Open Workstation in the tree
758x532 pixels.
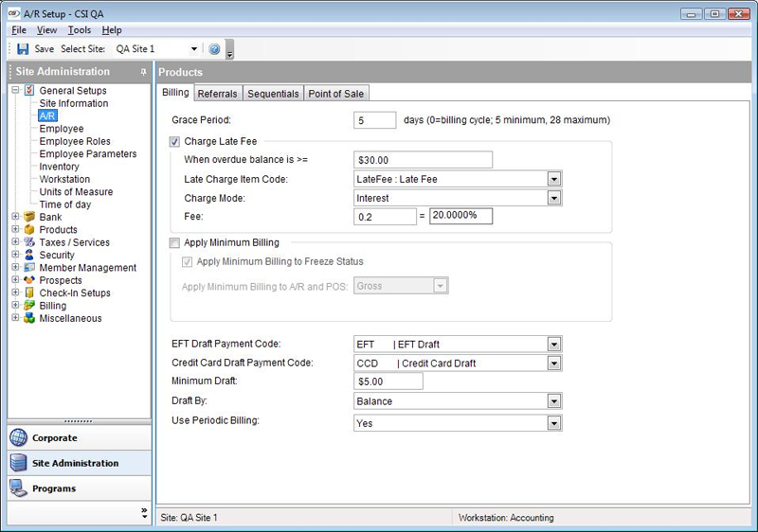pyautogui.click(x=64, y=179)
